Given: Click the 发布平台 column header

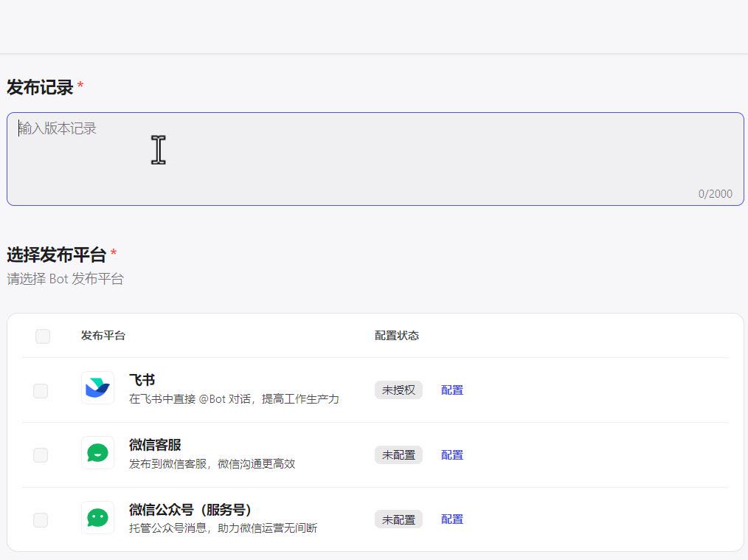Looking at the screenshot, I should tap(103, 336).
